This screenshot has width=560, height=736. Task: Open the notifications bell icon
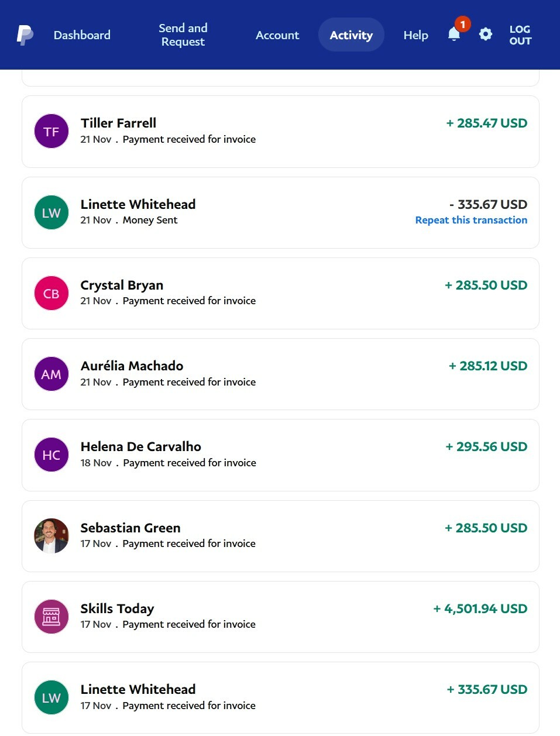tap(454, 34)
